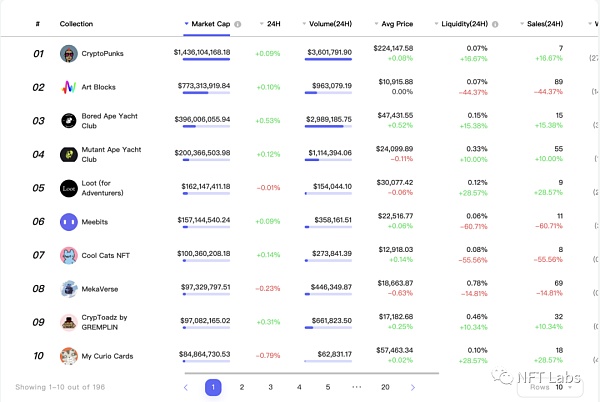The height and width of the screenshot is (402, 600).
Task: Click the Cool Cats NFT avatar
Action: coord(68,255)
